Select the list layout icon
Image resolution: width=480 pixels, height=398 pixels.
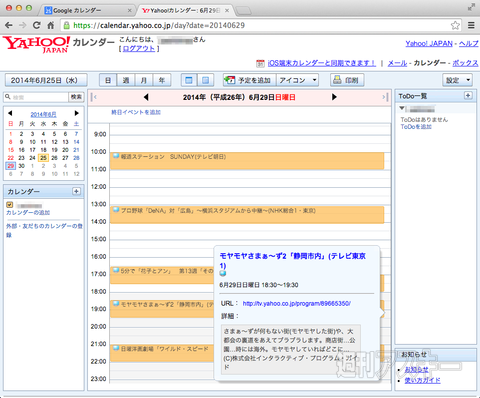[x=206, y=80]
